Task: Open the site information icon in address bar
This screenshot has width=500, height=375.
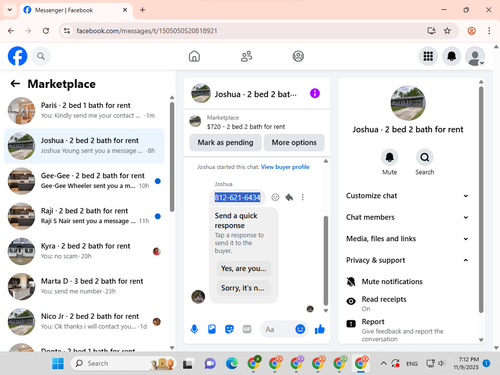Action: coord(67,31)
